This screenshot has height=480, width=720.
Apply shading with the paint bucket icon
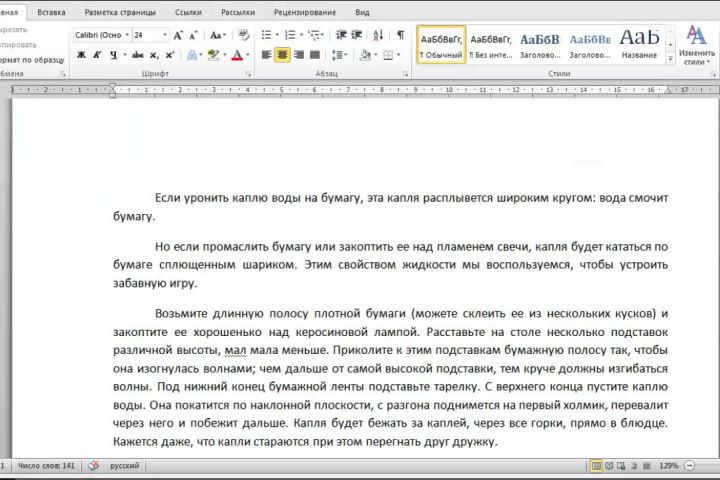(366, 55)
